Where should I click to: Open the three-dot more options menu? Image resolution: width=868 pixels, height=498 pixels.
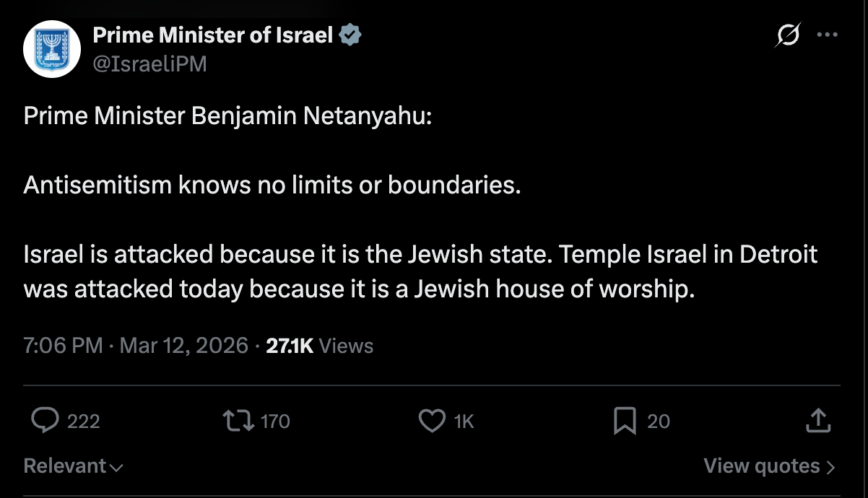tap(827, 35)
